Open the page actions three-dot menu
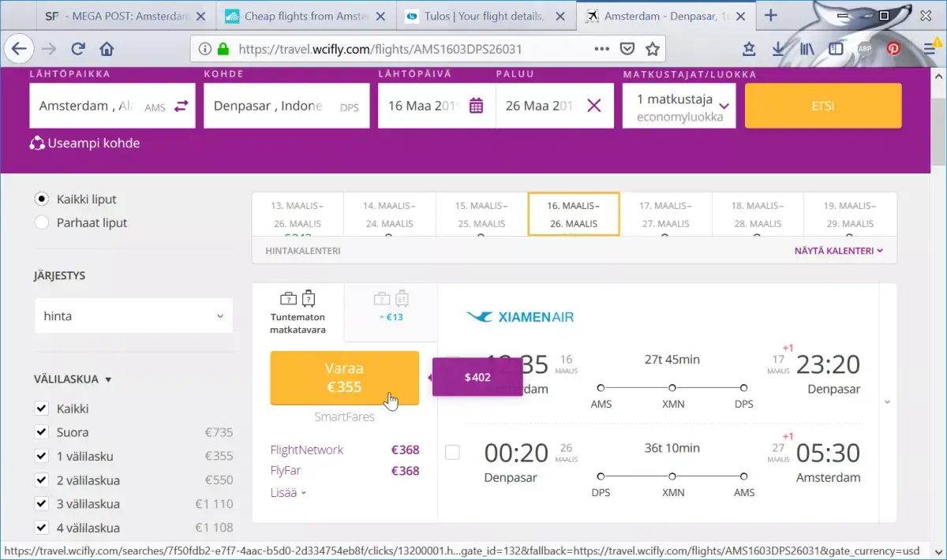The image size is (947, 560). (601, 49)
